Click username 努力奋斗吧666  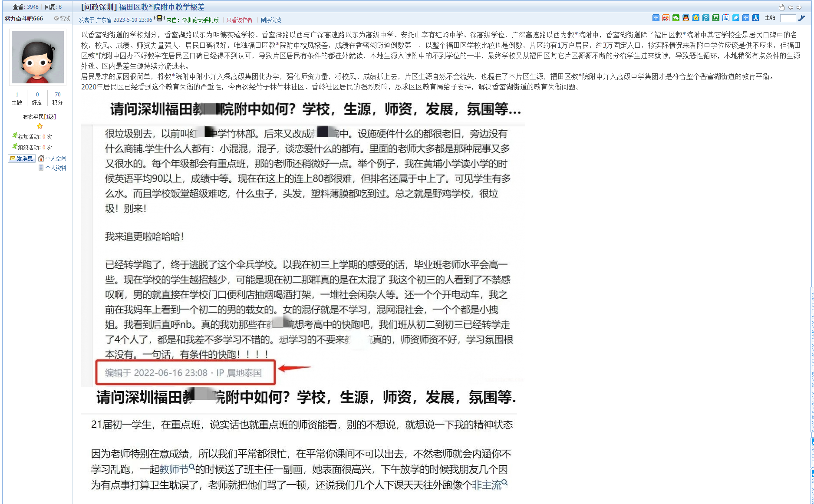click(x=24, y=19)
